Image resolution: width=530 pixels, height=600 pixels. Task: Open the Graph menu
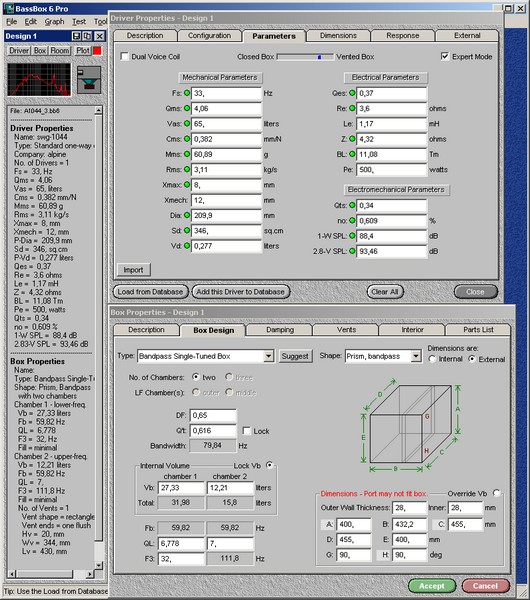[x=54, y=22]
